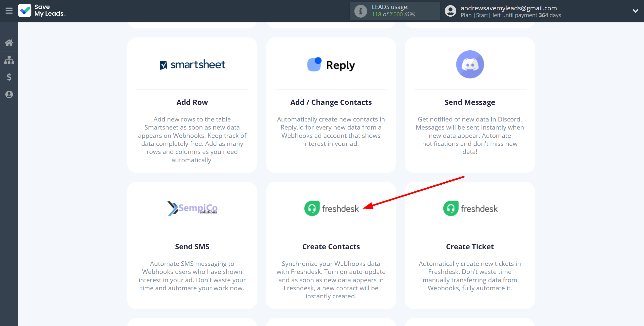This screenshot has width=644, height=326.
Task: Click the Reply.io contacts description text
Action: pos(331,132)
